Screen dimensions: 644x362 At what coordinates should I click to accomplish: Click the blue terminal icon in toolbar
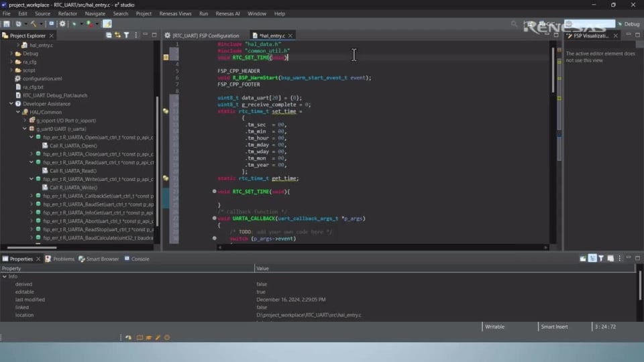pos(52,24)
